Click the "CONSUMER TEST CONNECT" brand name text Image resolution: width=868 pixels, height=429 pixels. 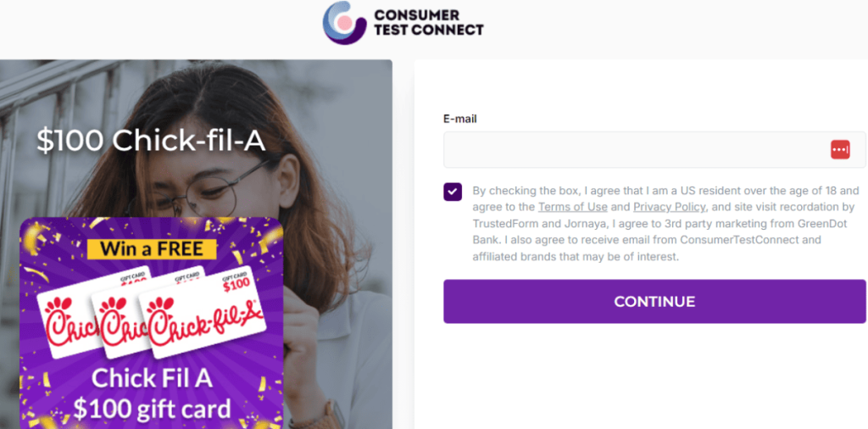pos(428,22)
